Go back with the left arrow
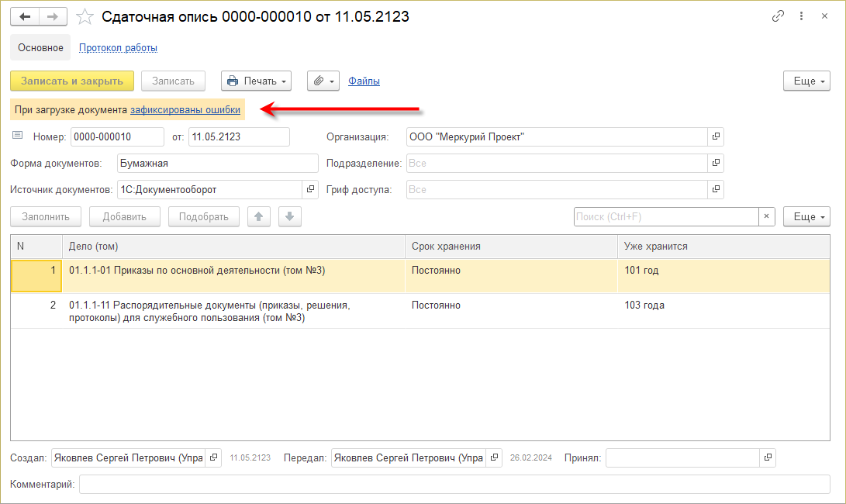Viewport: 846px width, 504px height. point(25,17)
